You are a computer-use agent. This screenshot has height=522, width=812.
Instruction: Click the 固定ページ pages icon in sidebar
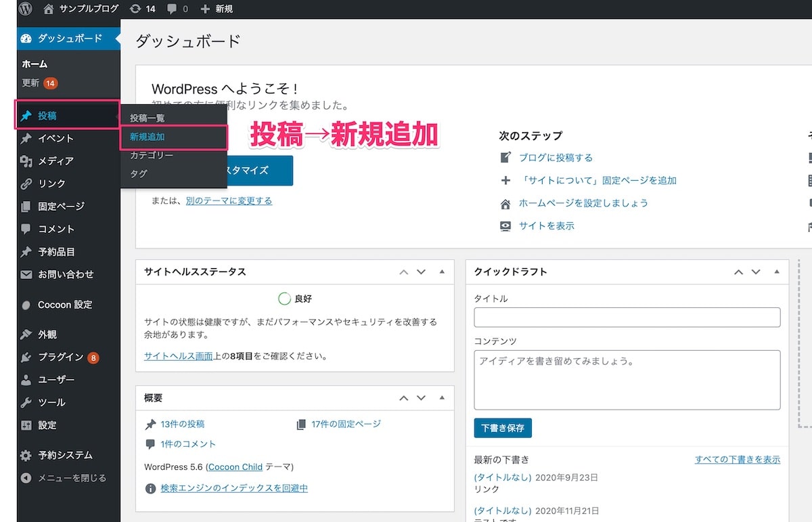[26, 206]
